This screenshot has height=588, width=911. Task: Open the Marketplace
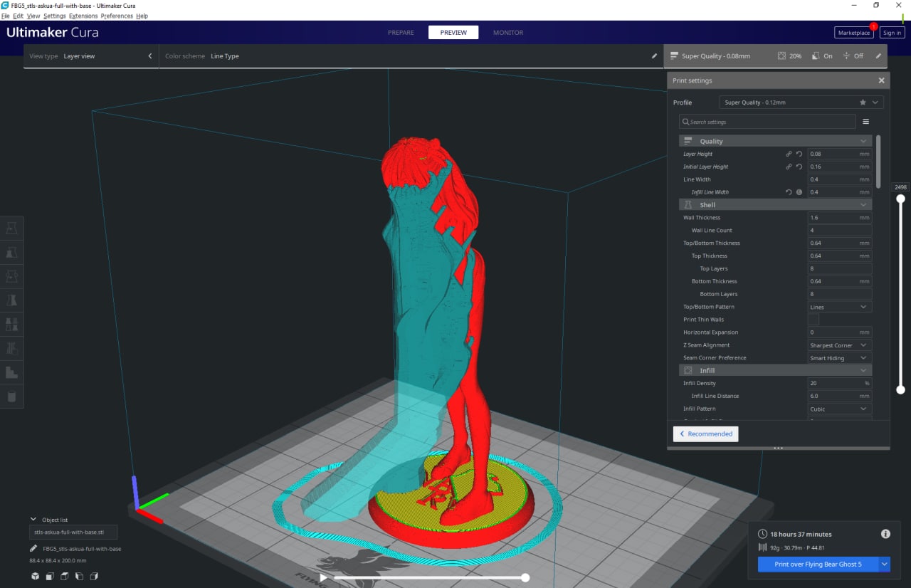tap(854, 33)
